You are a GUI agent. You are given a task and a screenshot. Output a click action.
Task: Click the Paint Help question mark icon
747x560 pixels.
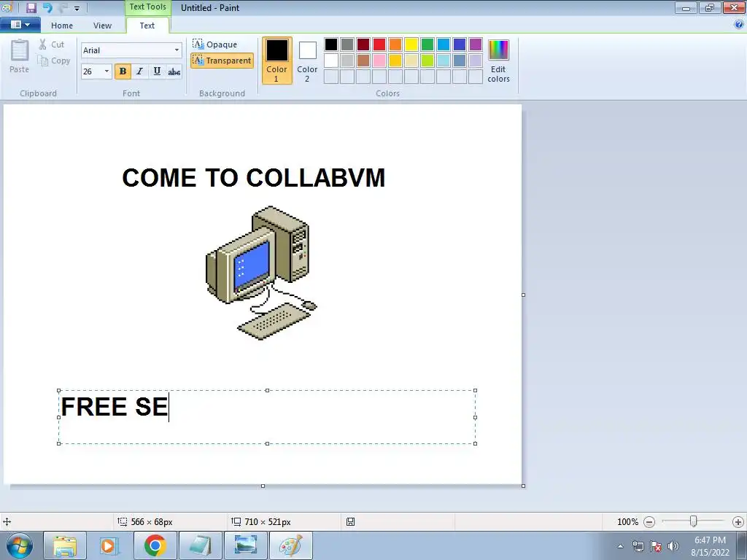[x=739, y=24]
